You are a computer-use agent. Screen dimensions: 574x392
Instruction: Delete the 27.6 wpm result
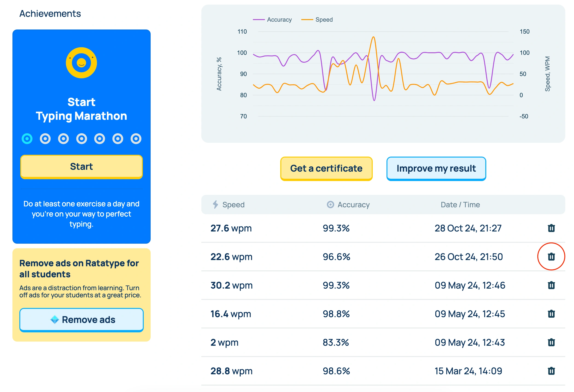coord(551,228)
